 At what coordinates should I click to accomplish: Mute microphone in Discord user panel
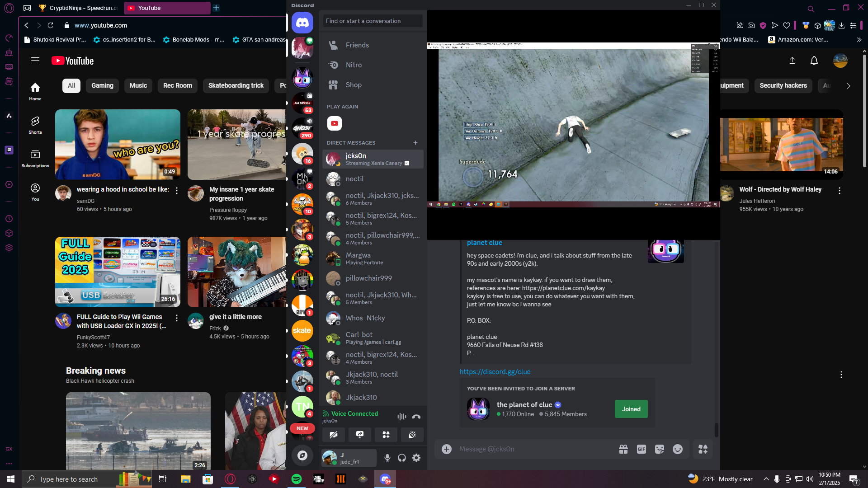(387, 458)
